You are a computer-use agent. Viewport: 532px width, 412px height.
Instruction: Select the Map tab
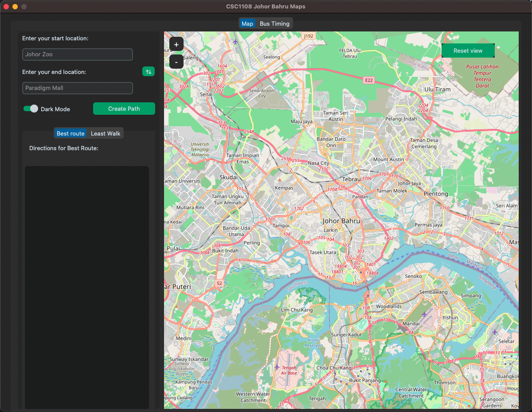click(247, 23)
